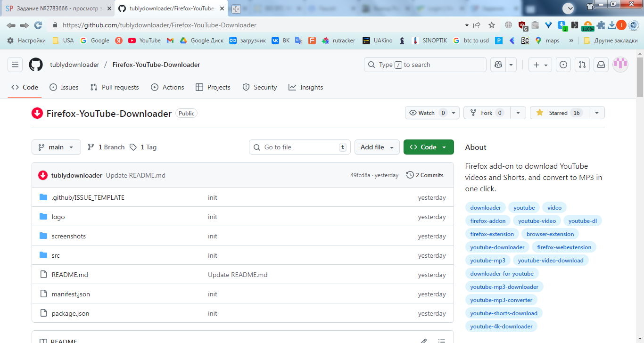Open the GitHub hamburger navigation menu
Screen dimensions: 644x343
15,65
